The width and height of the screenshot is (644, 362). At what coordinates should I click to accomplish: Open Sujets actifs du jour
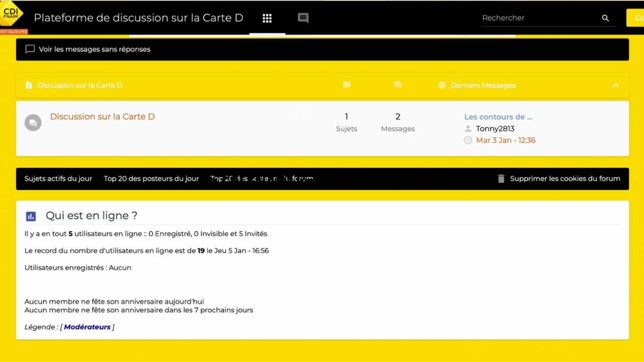point(58,178)
